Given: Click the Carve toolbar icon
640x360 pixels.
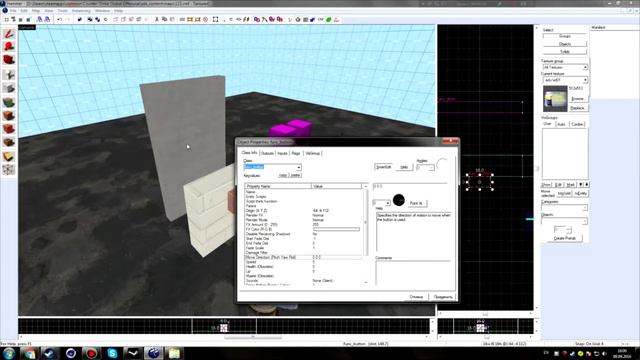Looking at the screenshot, I should [x=80, y=19].
